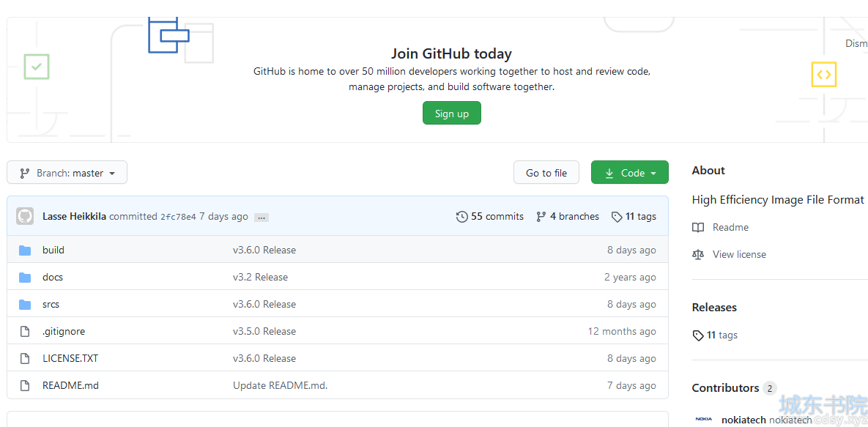868x427 pixels.
Task: Click the LICENSE.TXT file icon
Action: point(24,359)
